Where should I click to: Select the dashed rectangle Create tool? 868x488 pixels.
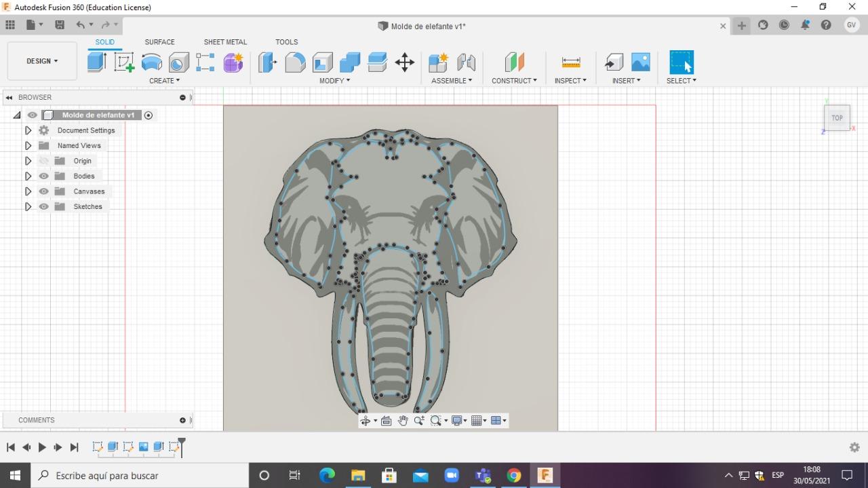coord(205,62)
